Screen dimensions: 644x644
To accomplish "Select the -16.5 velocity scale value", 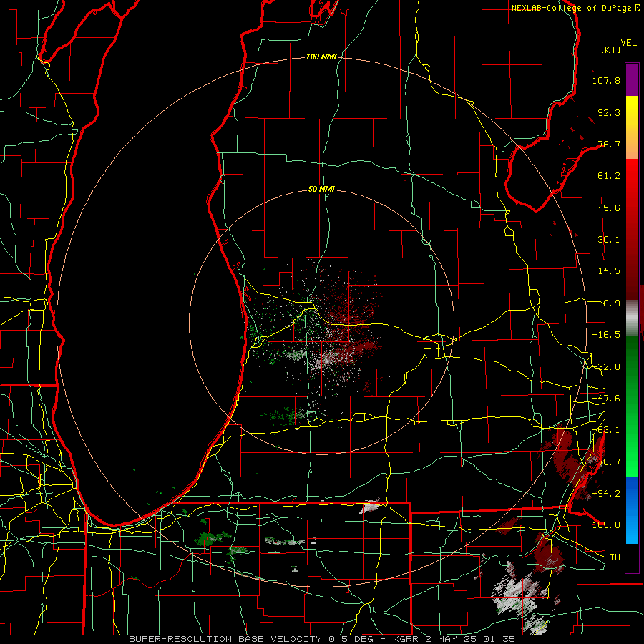I will pyautogui.click(x=606, y=335).
